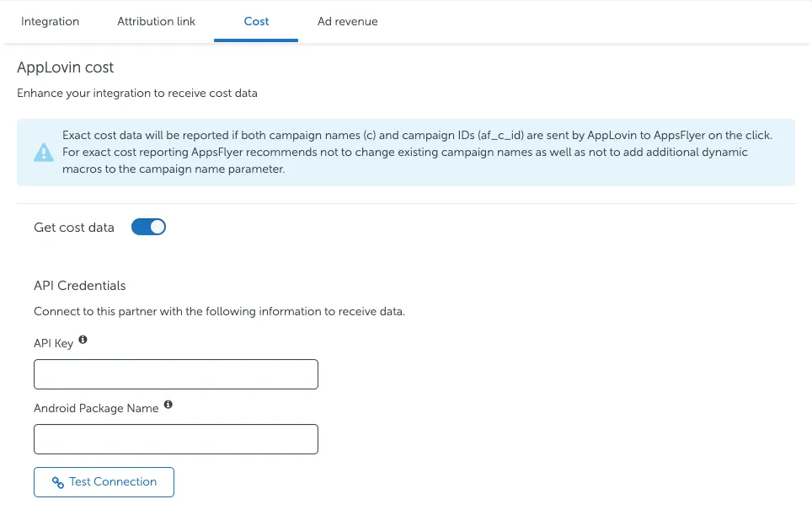Click the 'API Key' field label
The image size is (812, 526).
[53, 344]
